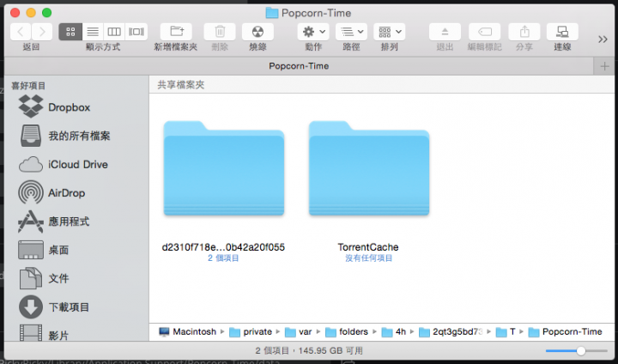Click private in the path bar

pos(251,331)
